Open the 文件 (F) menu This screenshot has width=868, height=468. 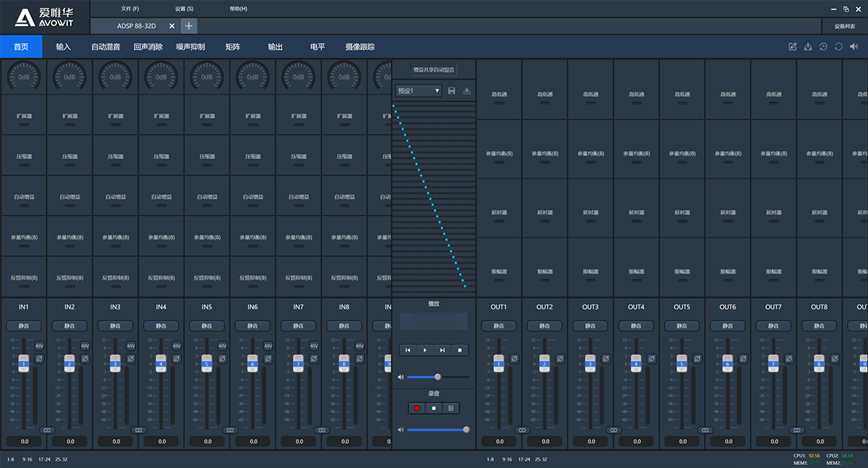tap(130, 9)
